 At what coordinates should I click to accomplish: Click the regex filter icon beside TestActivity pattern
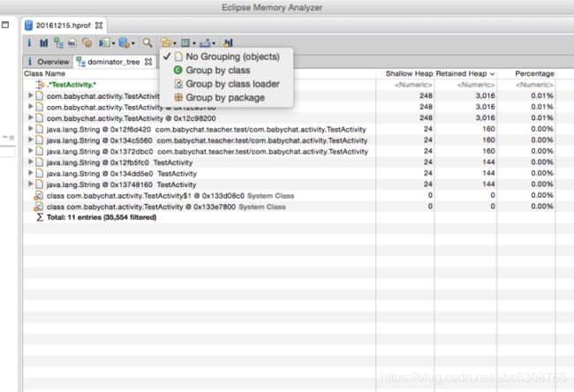click(41, 85)
